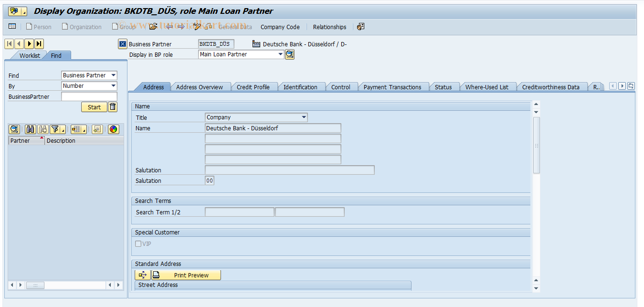Select the Find Next icon
The image size is (644, 307).
(x=43, y=129)
